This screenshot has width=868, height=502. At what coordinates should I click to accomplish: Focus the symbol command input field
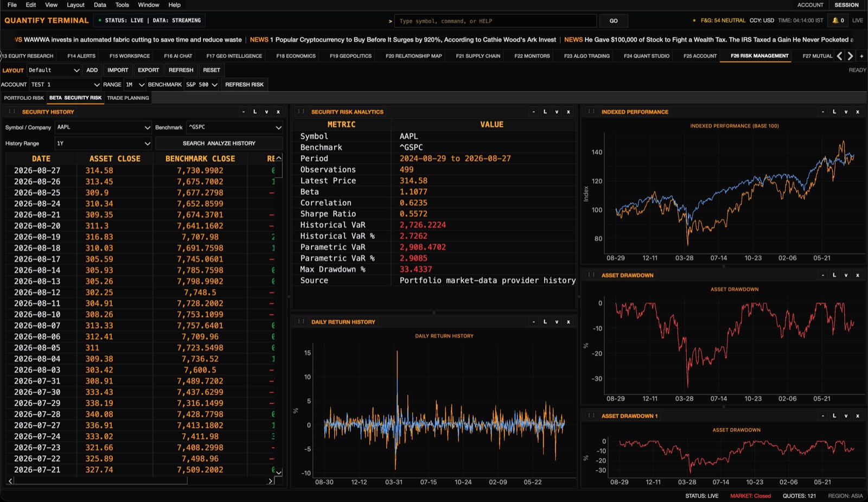[495, 21]
